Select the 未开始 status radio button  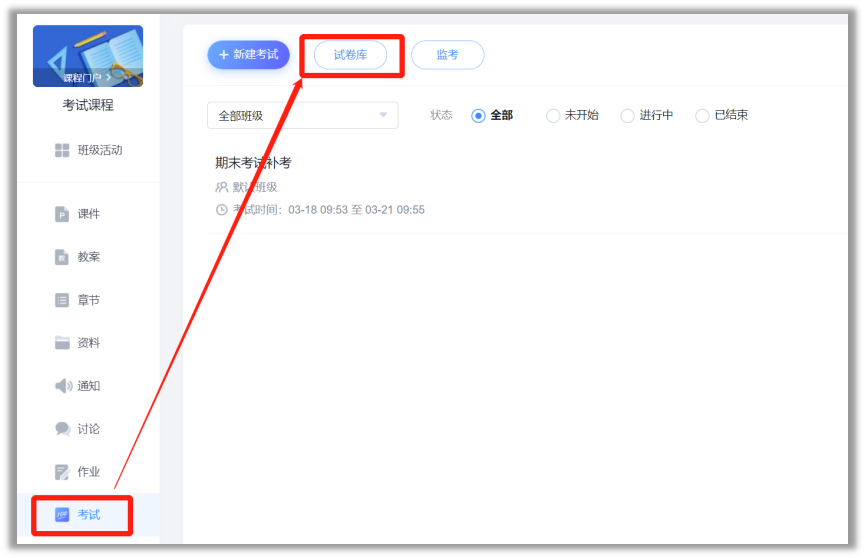click(553, 116)
